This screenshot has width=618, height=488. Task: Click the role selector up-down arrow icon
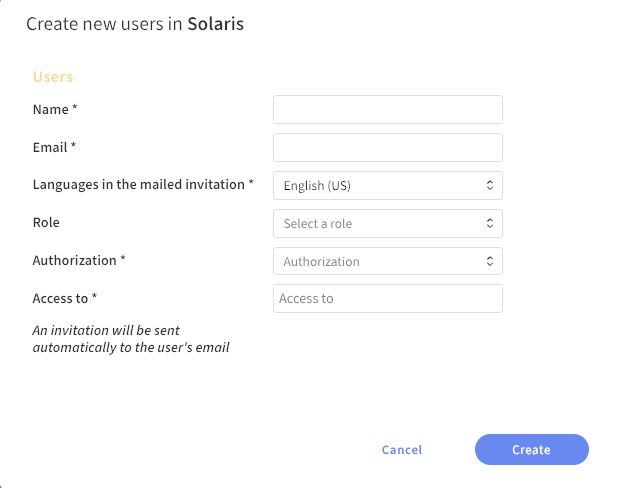pos(490,224)
